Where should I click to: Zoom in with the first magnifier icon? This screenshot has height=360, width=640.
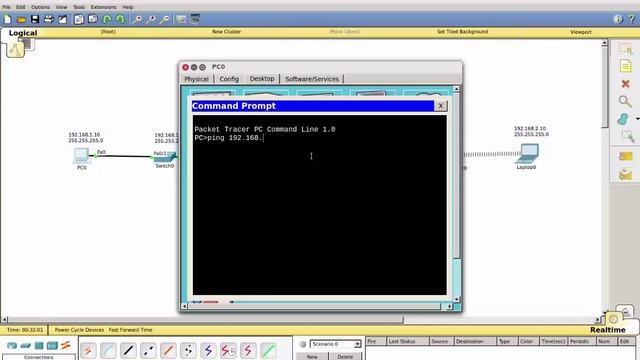138,19
